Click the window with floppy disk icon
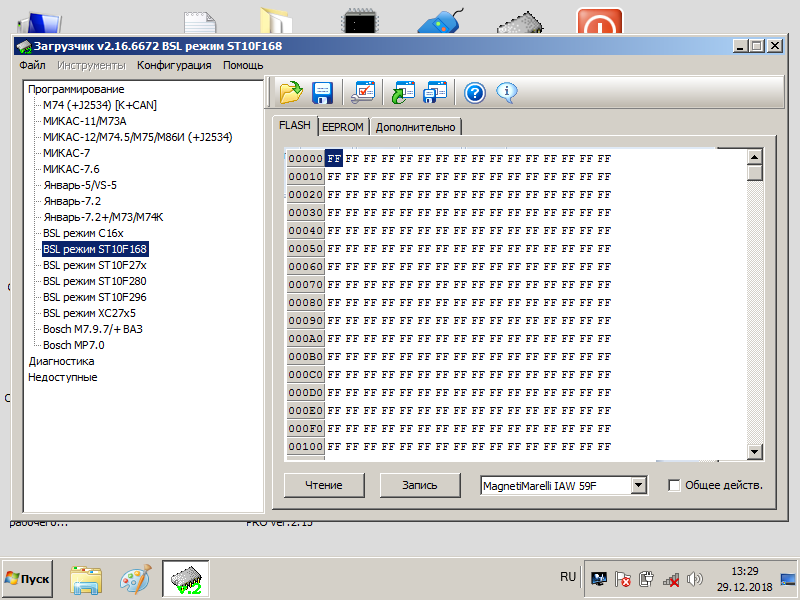 (435, 93)
